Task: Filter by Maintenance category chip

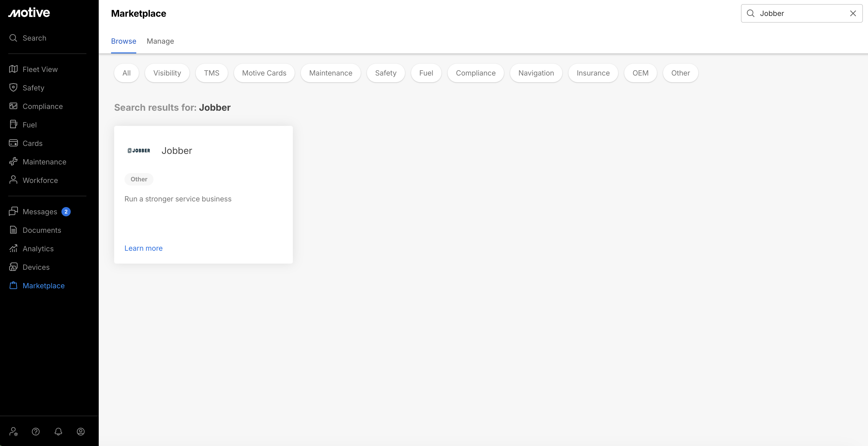Action: click(331, 73)
